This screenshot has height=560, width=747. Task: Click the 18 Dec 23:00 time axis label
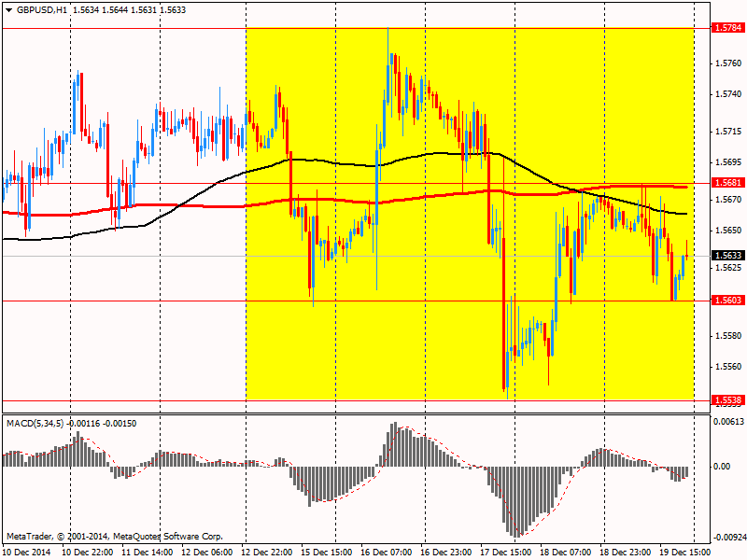pyautogui.click(x=625, y=553)
